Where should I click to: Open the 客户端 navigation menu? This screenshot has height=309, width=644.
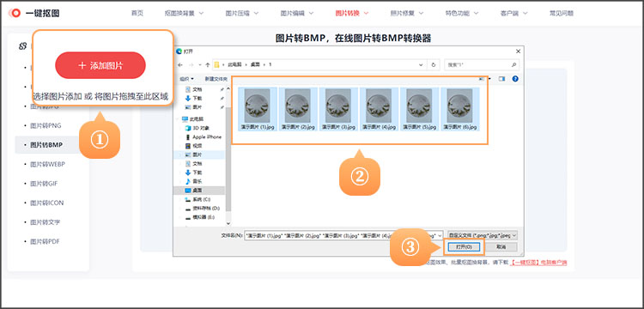pos(513,13)
